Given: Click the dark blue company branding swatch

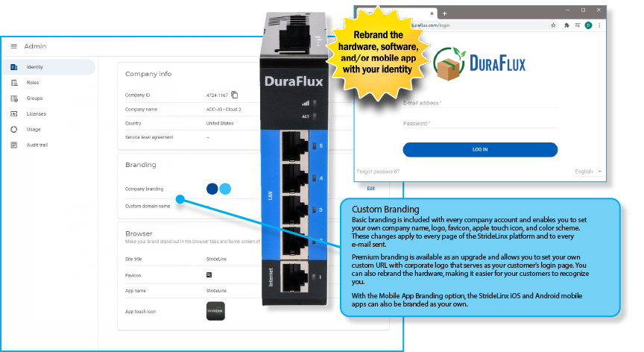Looking at the screenshot, I should tap(212, 189).
